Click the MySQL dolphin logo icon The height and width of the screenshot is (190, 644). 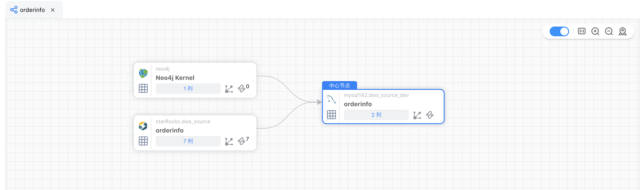[x=331, y=99]
